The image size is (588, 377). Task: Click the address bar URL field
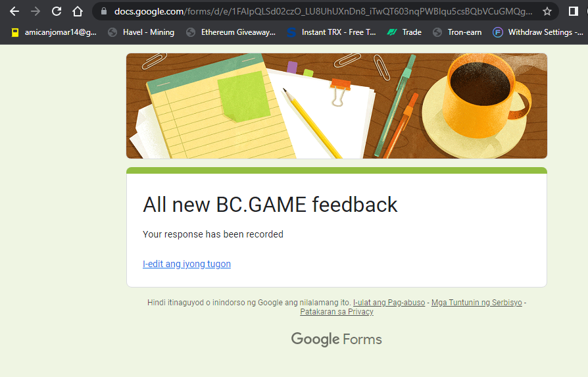point(322,11)
